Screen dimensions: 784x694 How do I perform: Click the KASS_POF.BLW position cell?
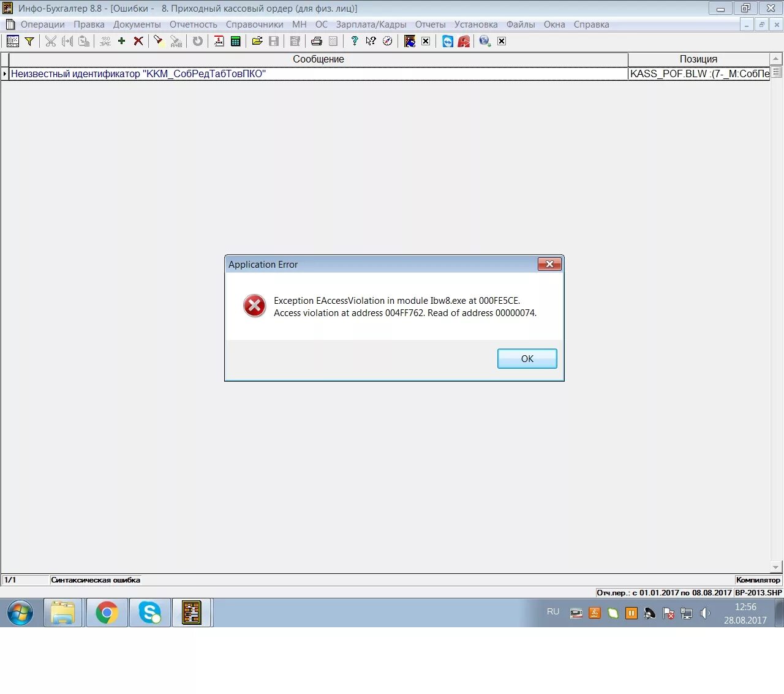coord(699,74)
